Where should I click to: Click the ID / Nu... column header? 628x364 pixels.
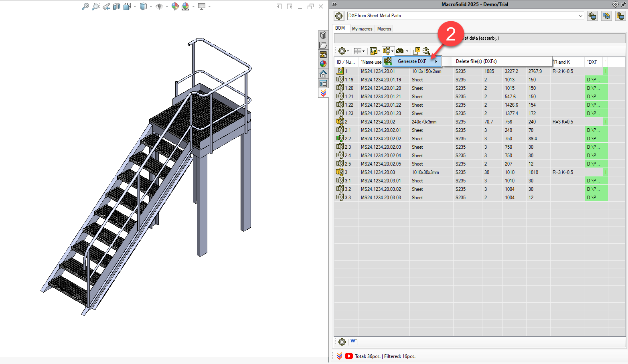click(x=346, y=62)
